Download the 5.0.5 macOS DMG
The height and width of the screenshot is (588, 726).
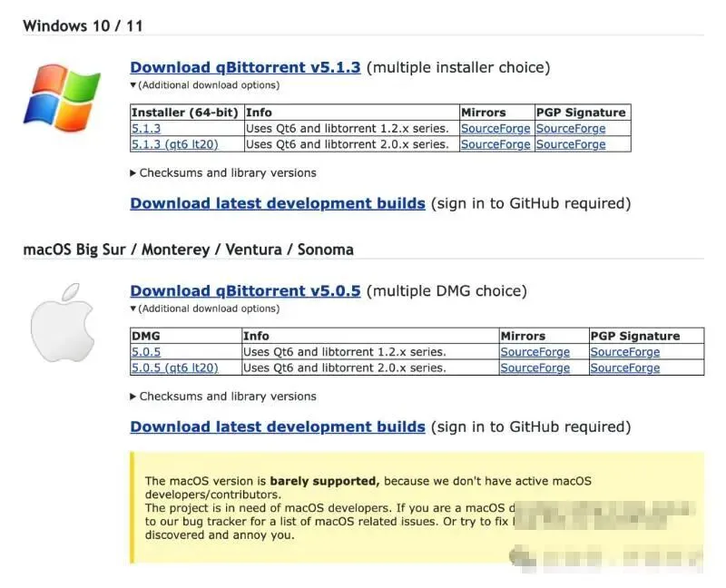point(146,352)
